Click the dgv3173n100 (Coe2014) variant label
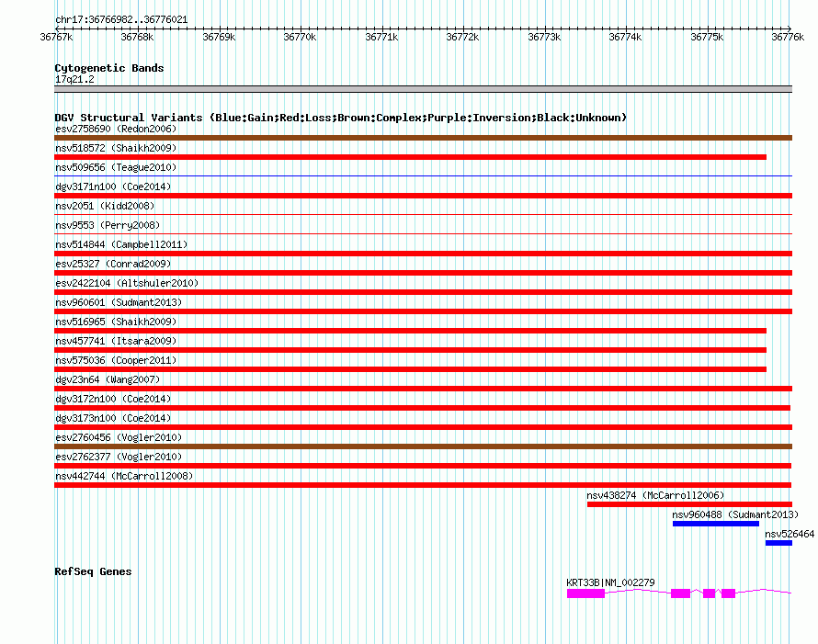818x644 pixels. point(113,418)
